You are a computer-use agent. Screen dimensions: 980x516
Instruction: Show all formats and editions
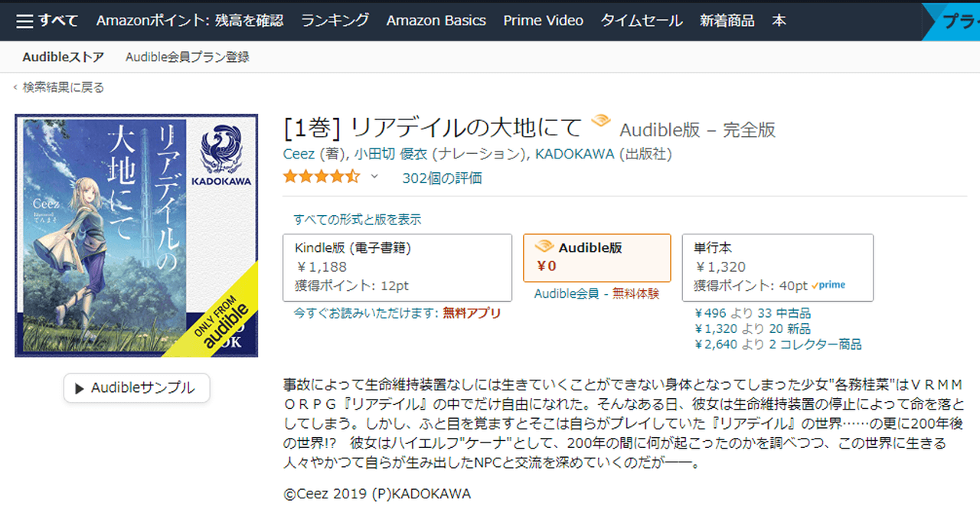358,220
